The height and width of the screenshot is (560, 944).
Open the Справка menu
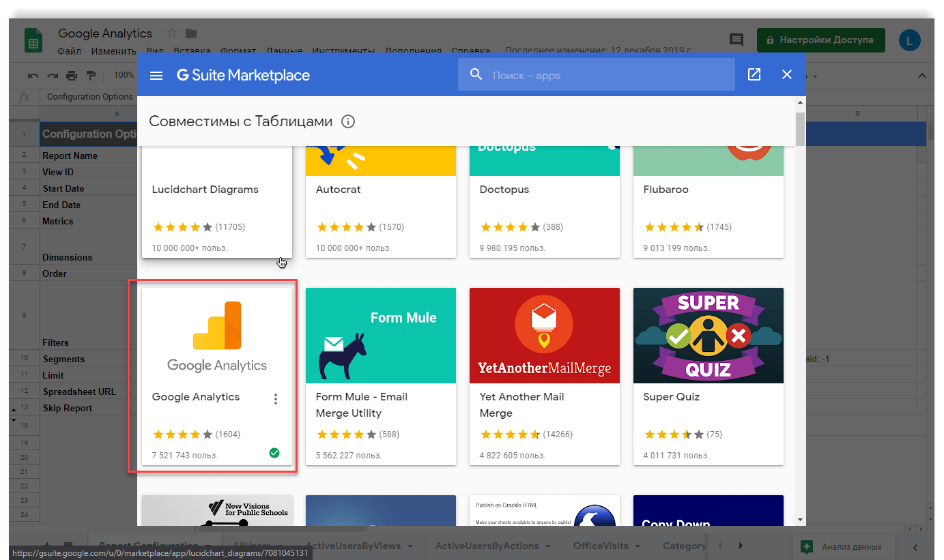pyautogui.click(x=470, y=51)
